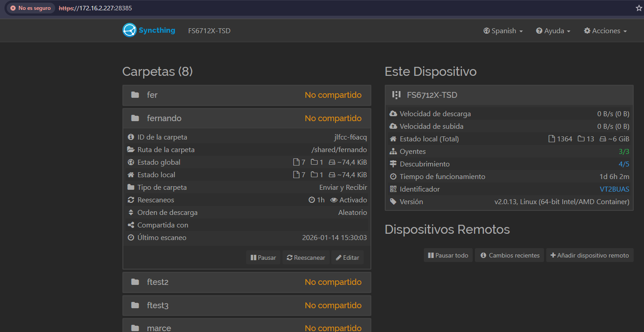Click Reescanear for fernando folder
644x332 pixels.
(x=306, y=258)
